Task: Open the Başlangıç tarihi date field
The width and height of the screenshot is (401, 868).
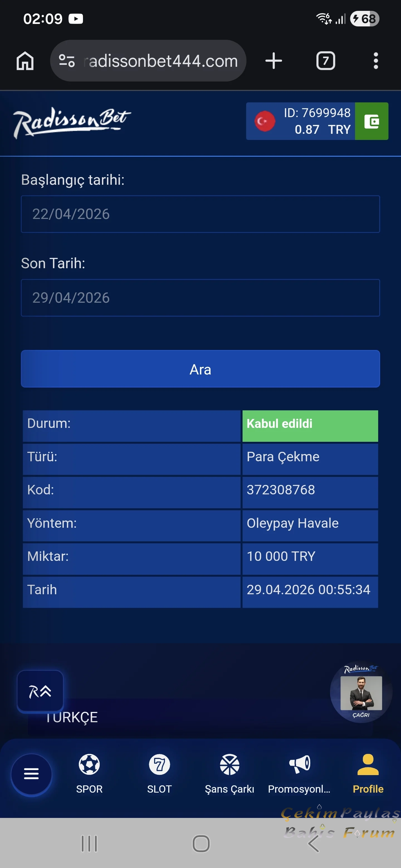Action: pos(200,214)
